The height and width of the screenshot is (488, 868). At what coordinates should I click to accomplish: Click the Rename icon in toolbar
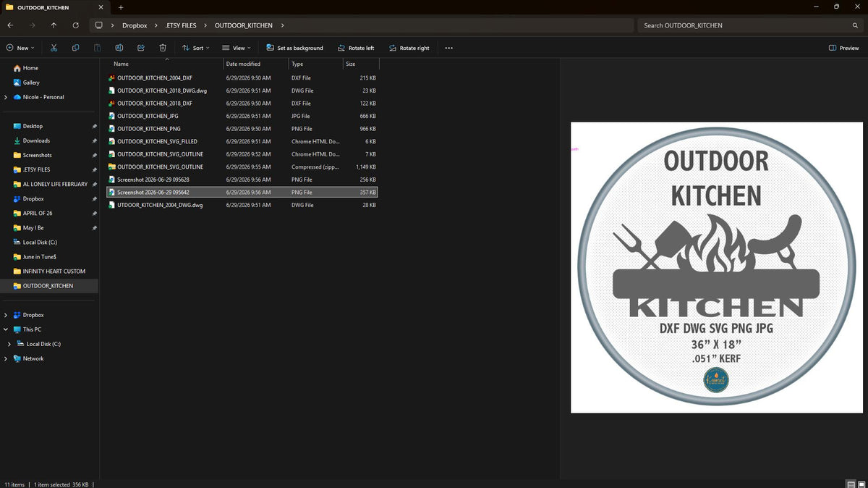point(119,48)
